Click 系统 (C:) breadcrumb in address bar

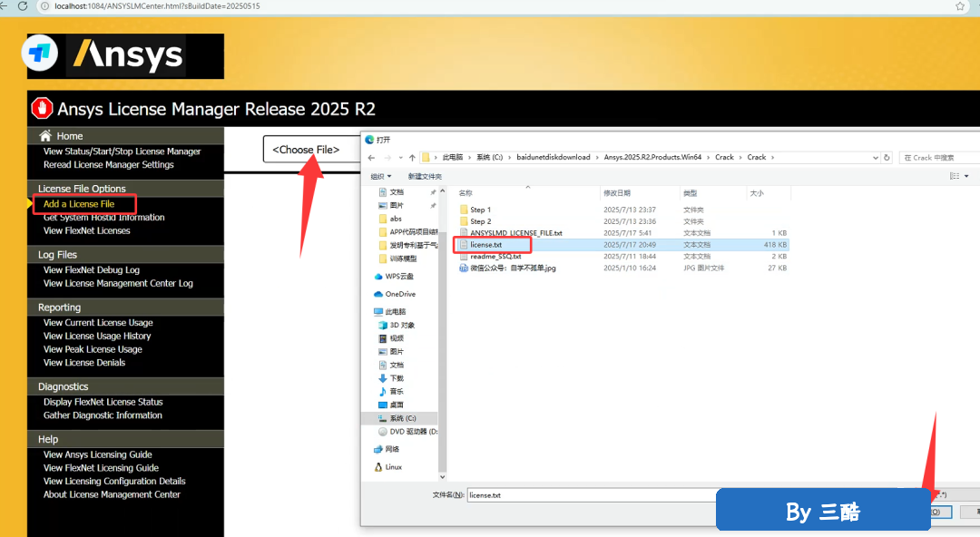pyautogui.click(x=489, y=158)
